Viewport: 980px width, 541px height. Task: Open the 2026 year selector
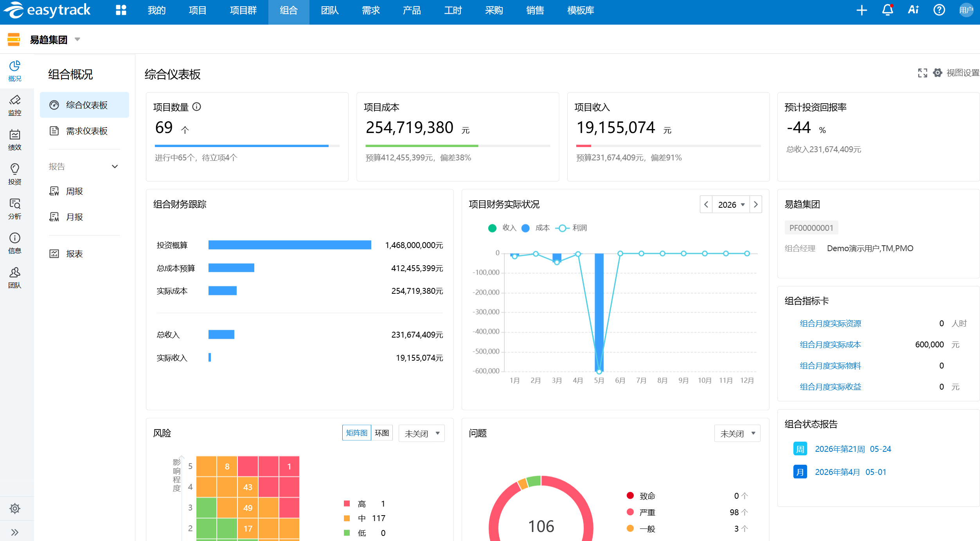pos(731,205)
